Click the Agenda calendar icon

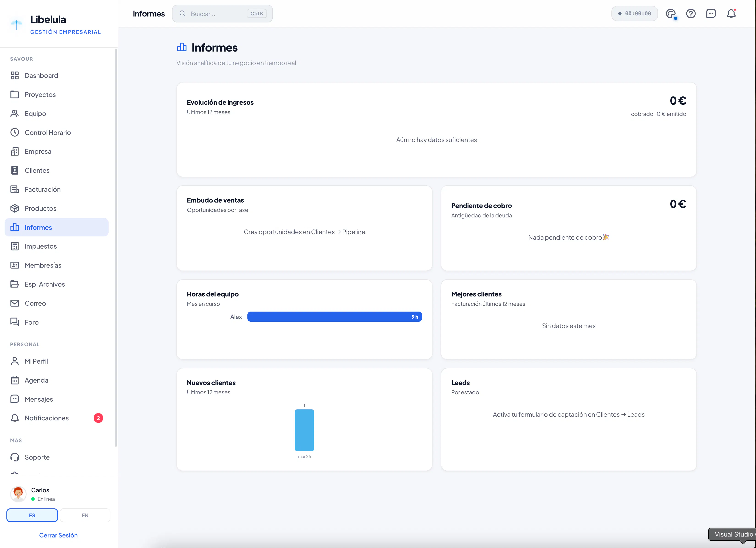tap(15, 380)
